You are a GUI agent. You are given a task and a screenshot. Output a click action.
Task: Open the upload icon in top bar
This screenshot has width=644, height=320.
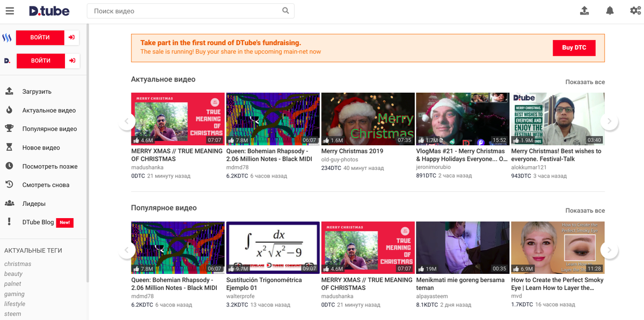pyautogui.click(x=585, y=11)
